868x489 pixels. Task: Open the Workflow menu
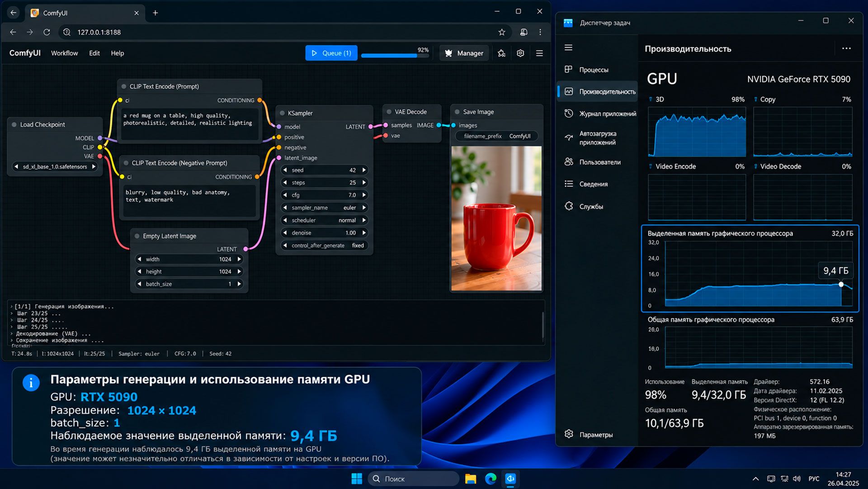[64, 53]
